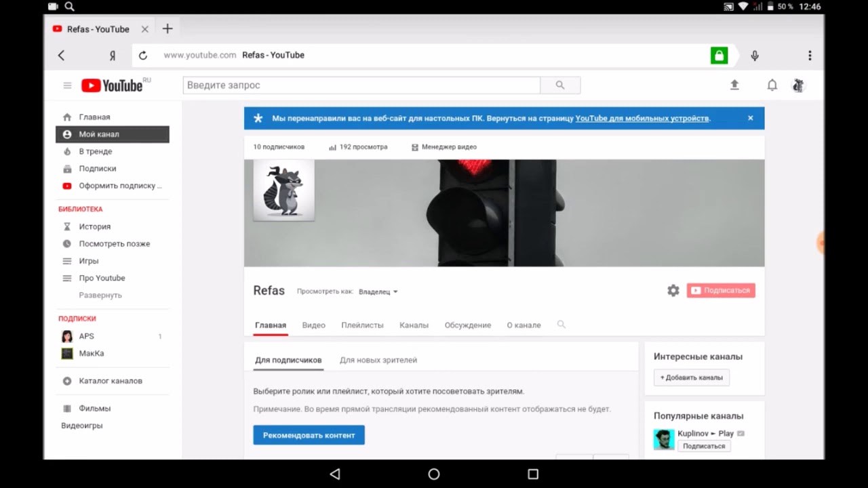Activate browser voice search microphone
The image size is (868, 488).
(755, 56)
